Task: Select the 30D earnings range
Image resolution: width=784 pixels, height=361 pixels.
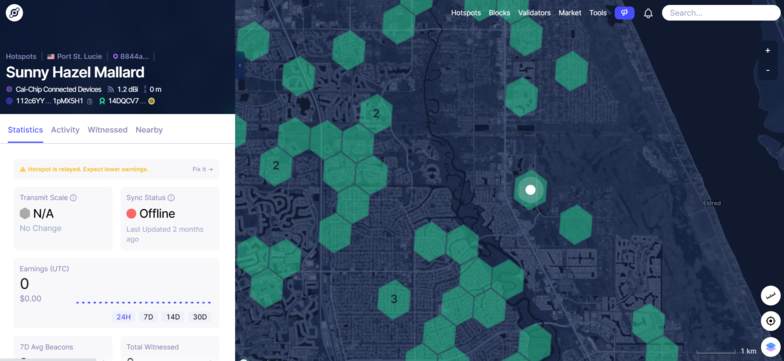Action: tap(200, 317)
